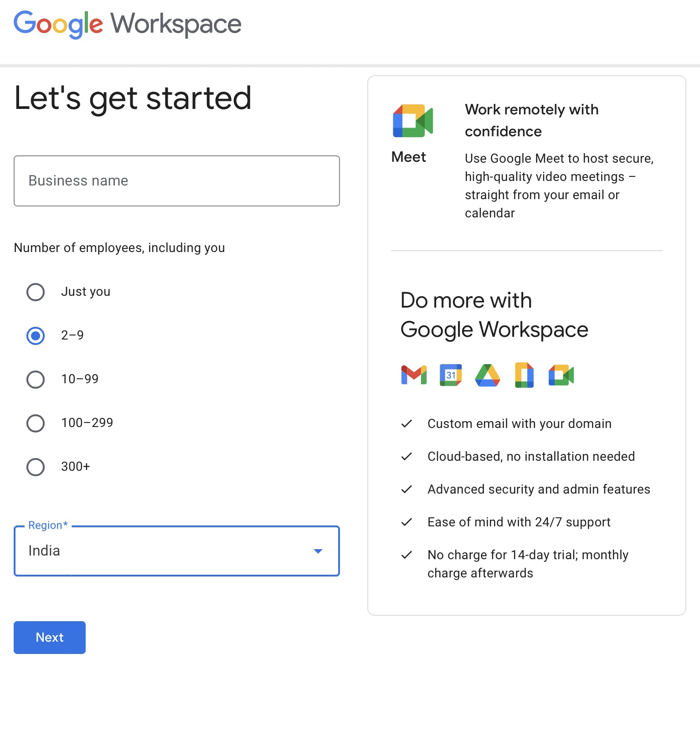The width and height of the screenshot is (700, 731).
Task: Choose 10–99 employees
Action: pos(35,380)
